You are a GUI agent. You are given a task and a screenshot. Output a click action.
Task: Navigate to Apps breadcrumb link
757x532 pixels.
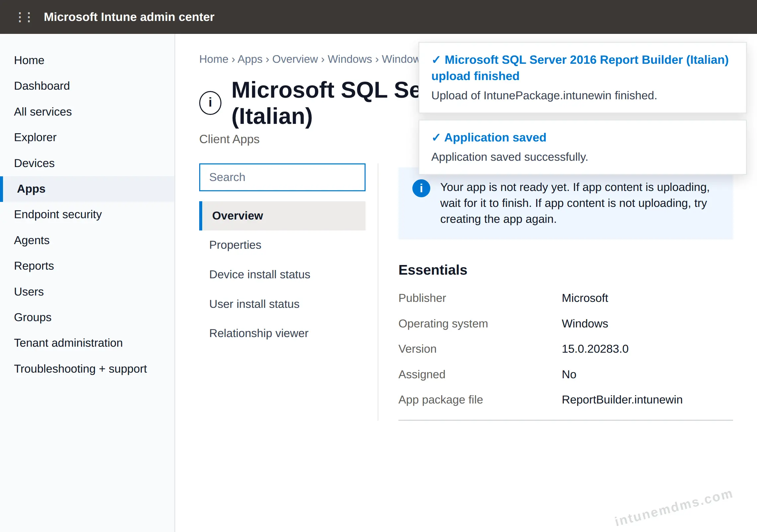(x=250, y=59)
